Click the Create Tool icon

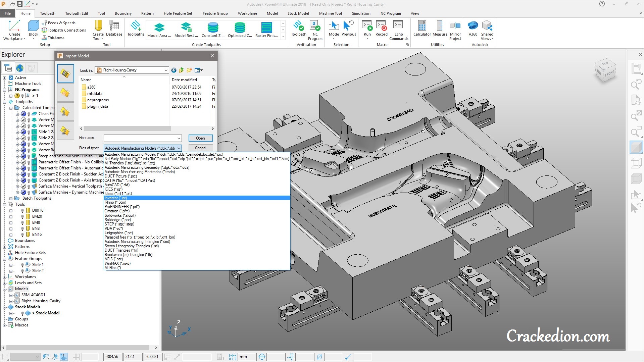point(98,26)
